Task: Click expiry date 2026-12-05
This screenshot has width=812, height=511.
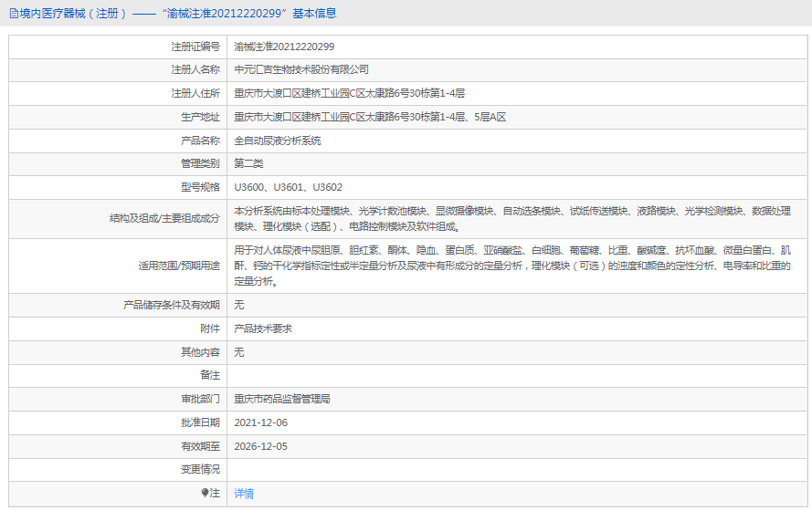Action: (x=260, y=446)
